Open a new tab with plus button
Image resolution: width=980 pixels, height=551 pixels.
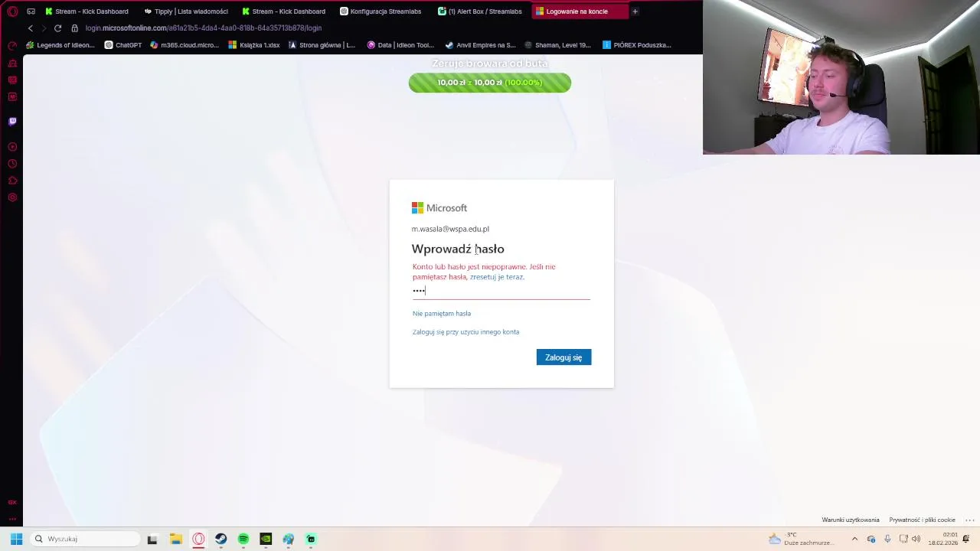click(635, 11)
